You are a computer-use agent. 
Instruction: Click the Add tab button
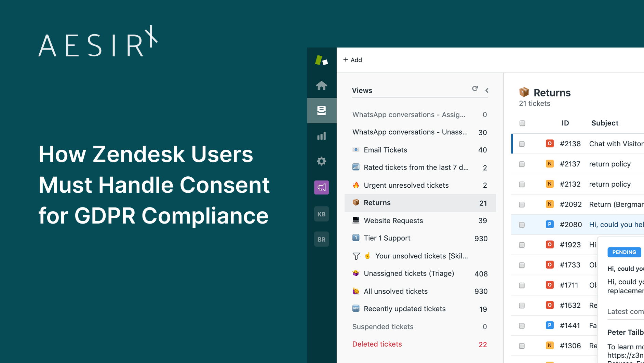[x=352, y=60]
